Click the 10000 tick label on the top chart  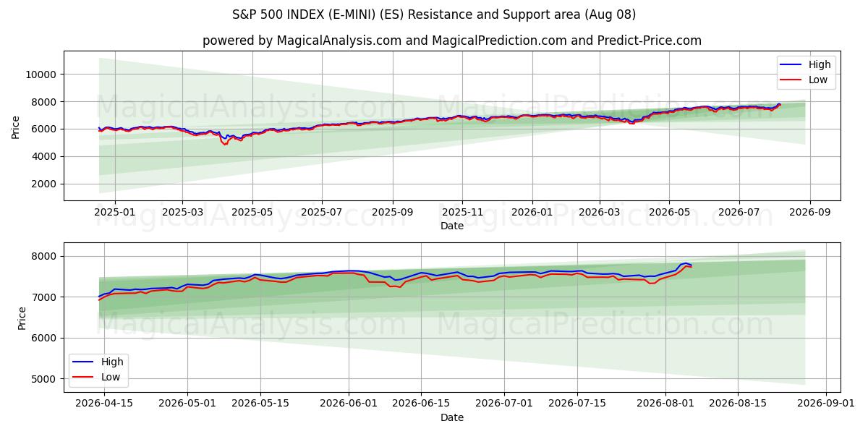(41, 75)
